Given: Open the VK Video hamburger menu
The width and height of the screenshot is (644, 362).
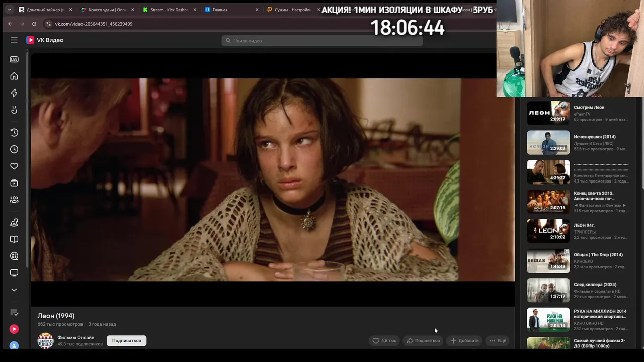Looking at the screenshot, I should (x=14, y=40).
